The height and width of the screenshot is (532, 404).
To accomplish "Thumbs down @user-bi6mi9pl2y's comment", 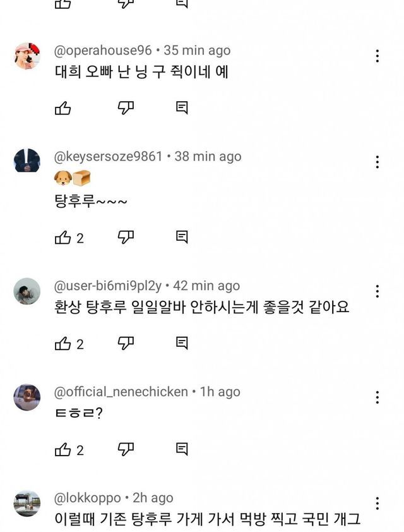I will pos(126,344).
